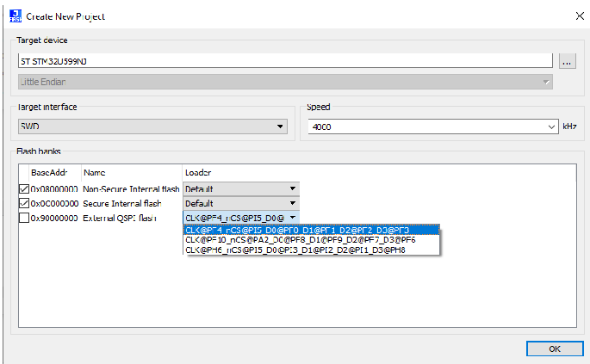This screenshot has height=364, width=590.
Task: Open the speed 4000 kHz combo box
Action: click(433, 126)
